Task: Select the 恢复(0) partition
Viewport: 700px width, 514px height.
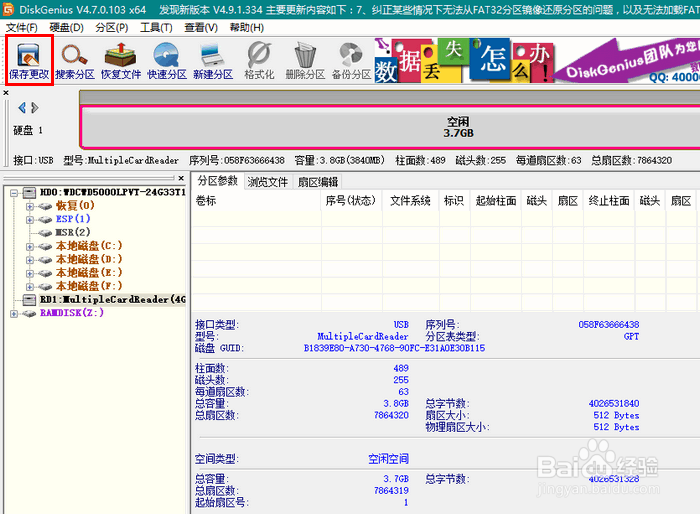Action: (x=75, y=205)
